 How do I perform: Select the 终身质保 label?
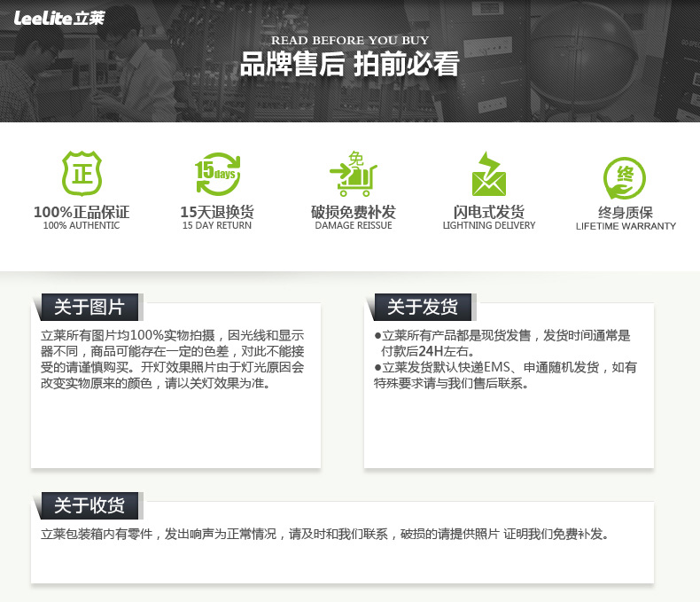point(626,213)
